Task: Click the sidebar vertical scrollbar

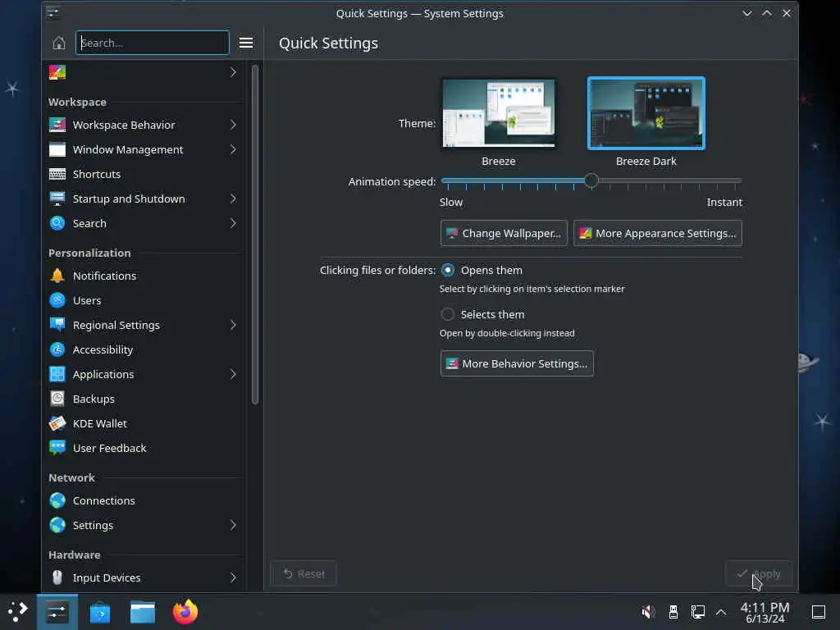Action: click(255, 235)
